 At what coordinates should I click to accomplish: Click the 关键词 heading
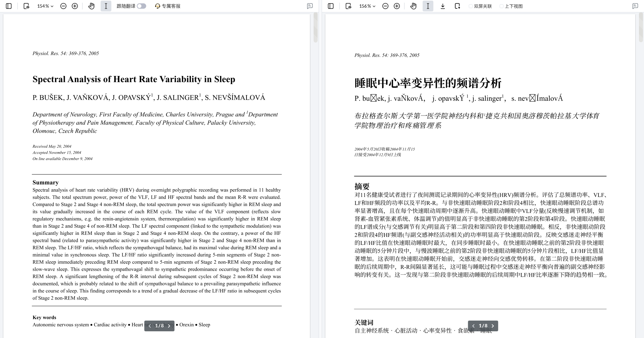point(364,322)
